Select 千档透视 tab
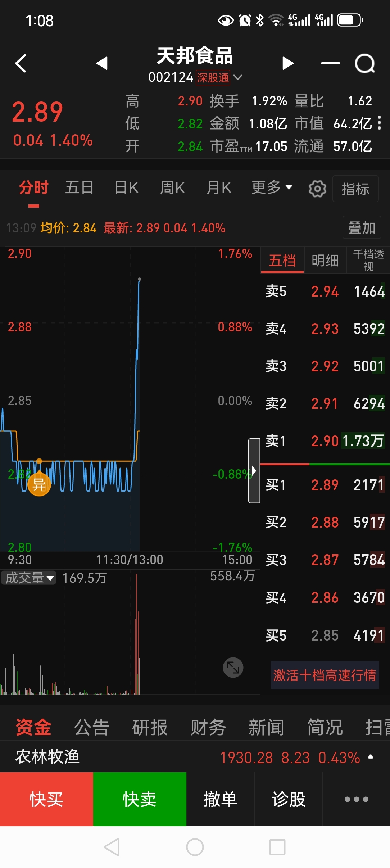The width and height of the screenshot is (390, 868). pyautogui.click(x=368, y=261)
